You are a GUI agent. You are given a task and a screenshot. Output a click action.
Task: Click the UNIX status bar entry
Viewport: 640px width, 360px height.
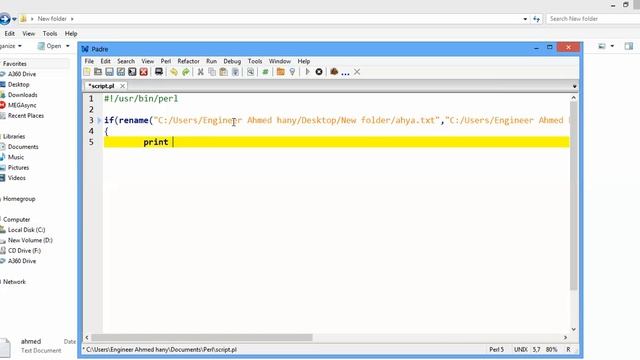pos(520,349)
